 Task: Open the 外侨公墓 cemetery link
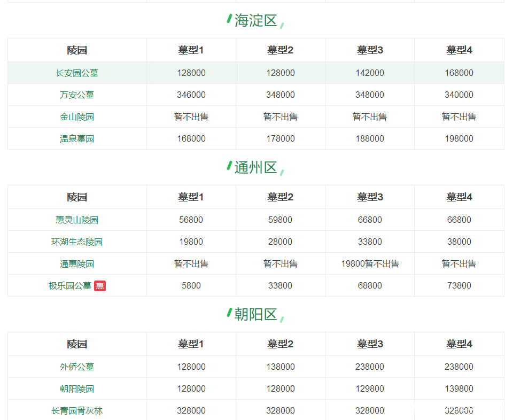[77, 367]
